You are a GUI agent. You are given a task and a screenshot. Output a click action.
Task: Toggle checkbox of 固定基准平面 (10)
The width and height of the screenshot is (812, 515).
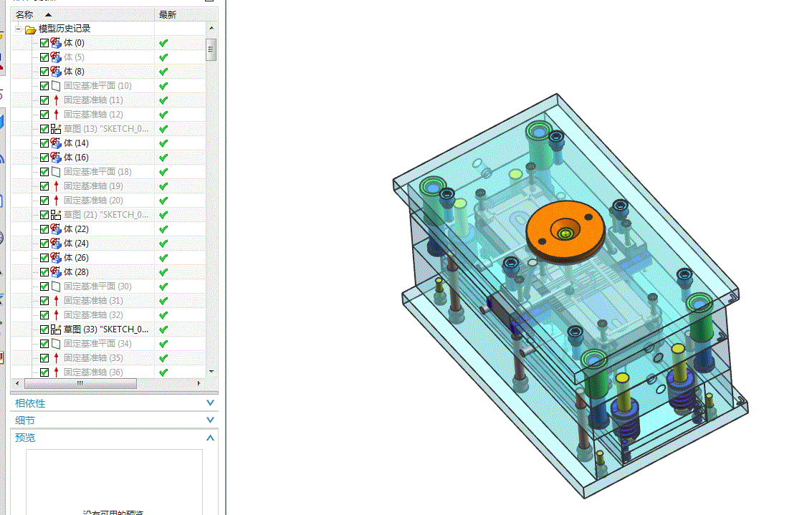pyautogui.click(x=44, y=86)
